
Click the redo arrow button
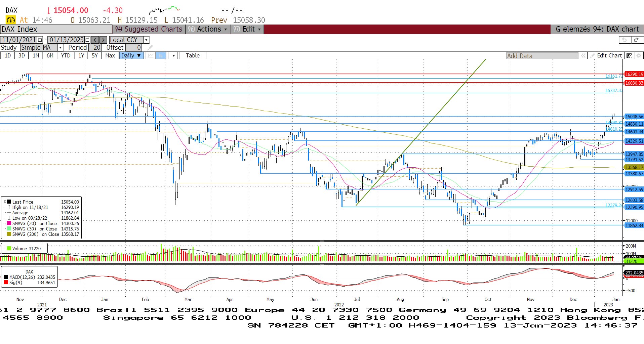637,40
